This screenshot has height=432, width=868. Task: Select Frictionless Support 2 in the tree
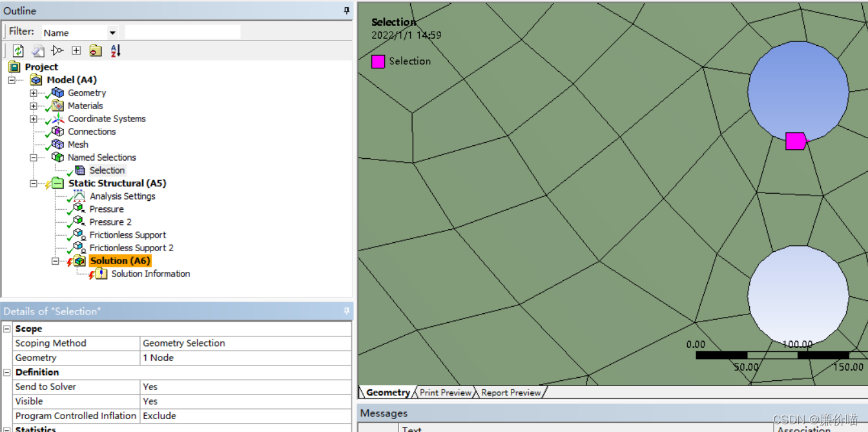tap(131, 248)
